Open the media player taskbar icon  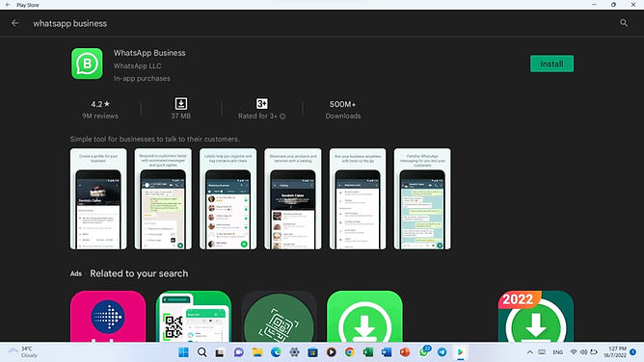point(331,352)
